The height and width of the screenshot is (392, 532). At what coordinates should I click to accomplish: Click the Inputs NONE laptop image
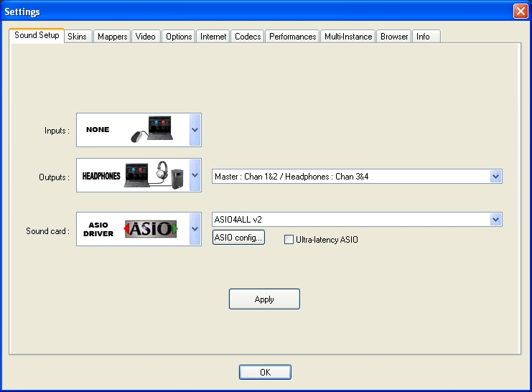pos(152,130)
